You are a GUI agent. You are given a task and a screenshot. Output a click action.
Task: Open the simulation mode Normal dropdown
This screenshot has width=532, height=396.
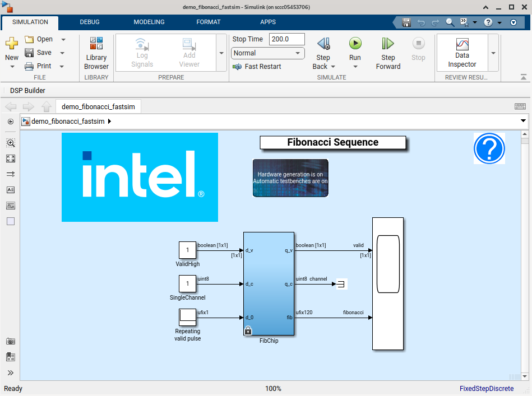[267, 53]
